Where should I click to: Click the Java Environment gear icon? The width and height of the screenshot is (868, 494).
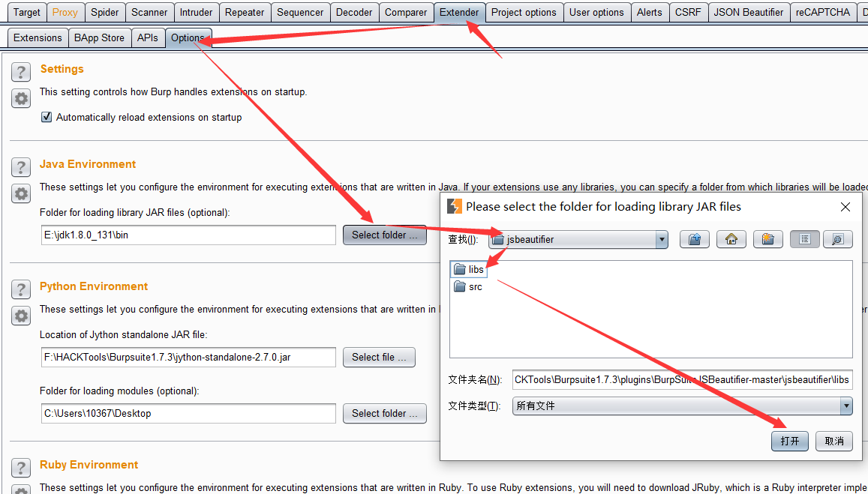pos(21,193)
